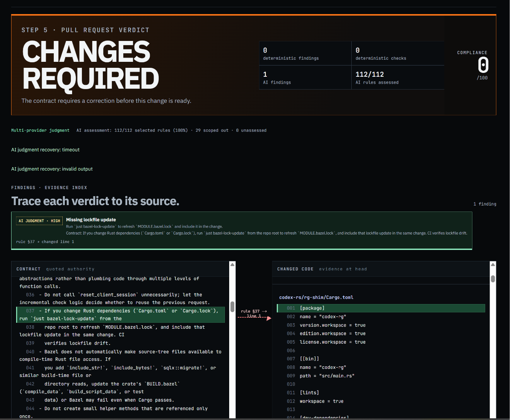The height and width of the screenshot is (420, 510).
Task: Click the Multi-provider judgment label
Action: coord(41,130)
